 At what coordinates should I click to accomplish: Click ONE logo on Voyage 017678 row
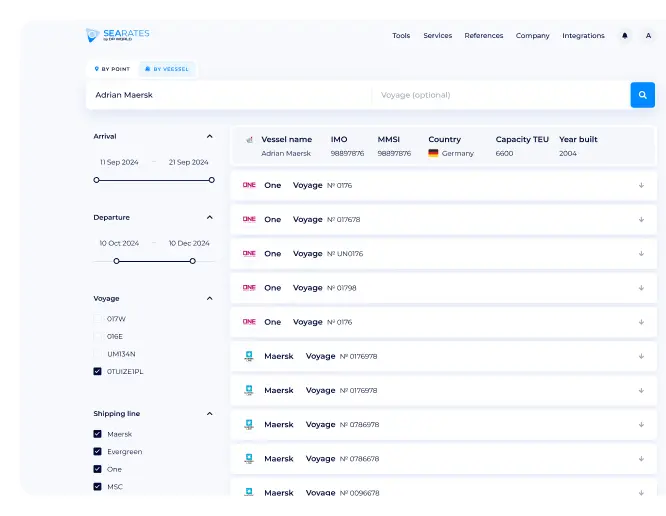[x=249, y=219]
